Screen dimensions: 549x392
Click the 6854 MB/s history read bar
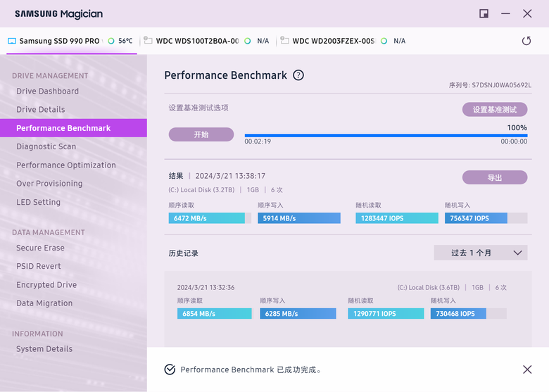(x=215, y=314)
